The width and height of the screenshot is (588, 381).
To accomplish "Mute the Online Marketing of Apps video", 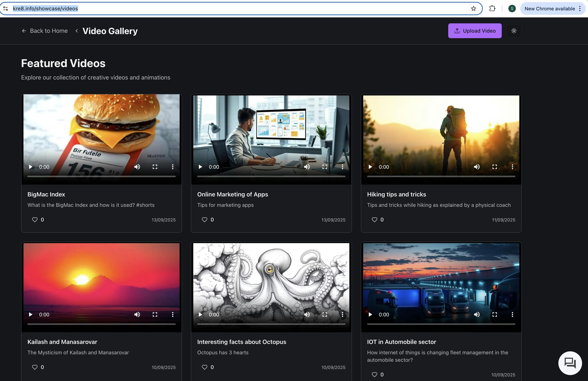I will tap(307, 167).
